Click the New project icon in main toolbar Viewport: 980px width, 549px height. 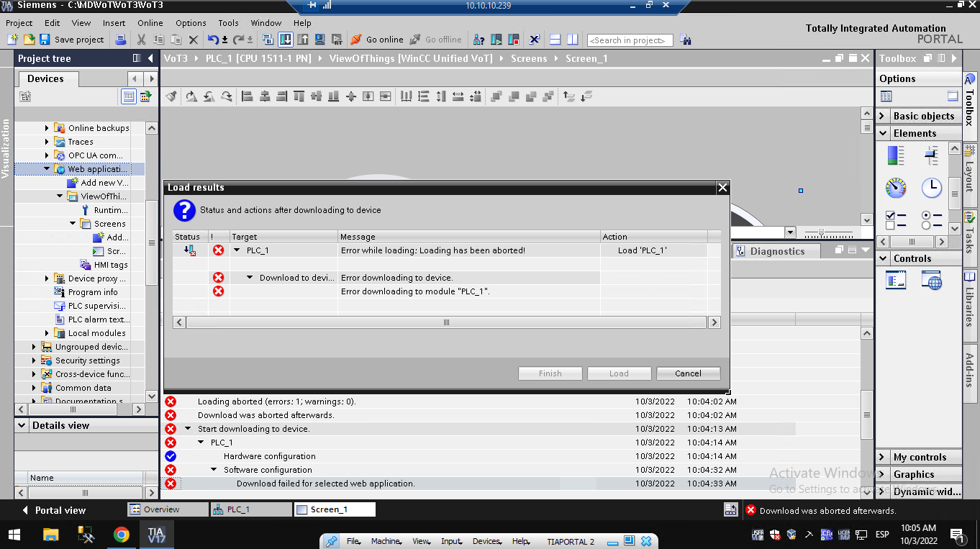13,40
